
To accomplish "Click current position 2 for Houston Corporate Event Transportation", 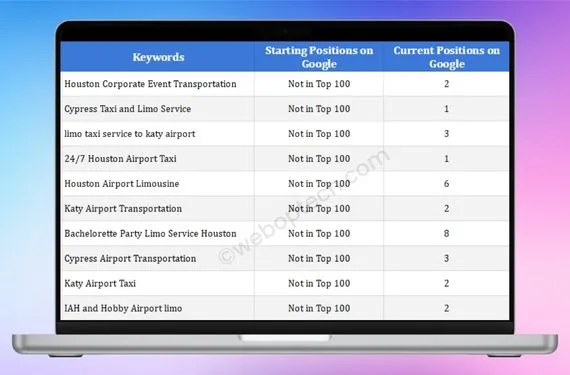I will click(446, 84).
